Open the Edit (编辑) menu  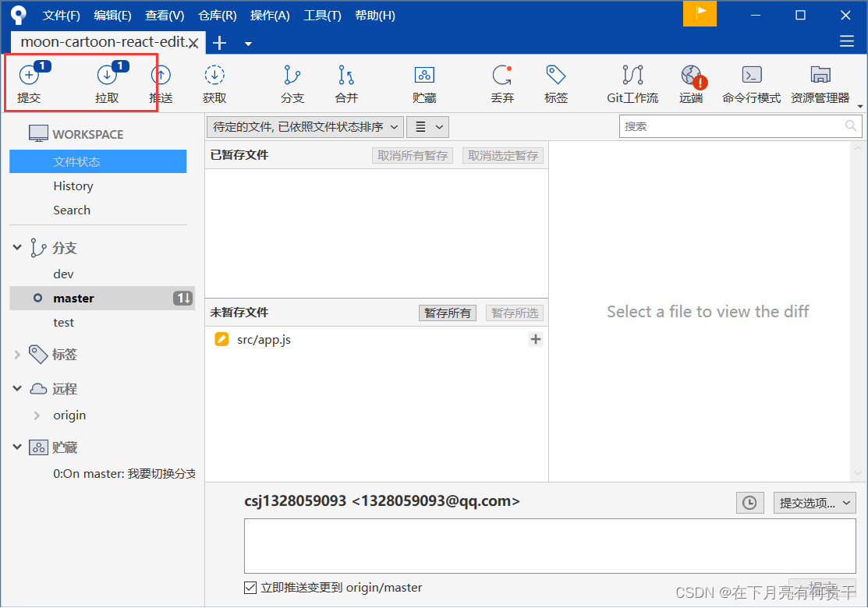click(112, 16)
